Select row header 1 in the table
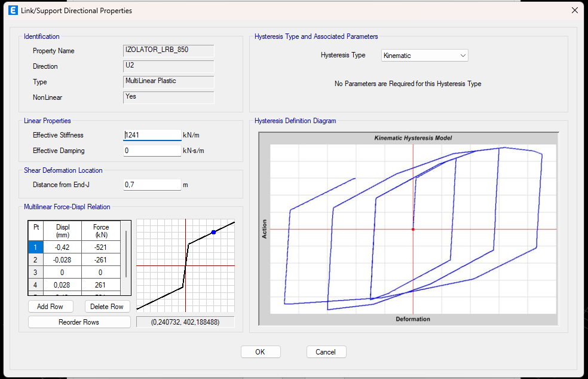Viewport: 588px width, 379px height. coord(36,247)
